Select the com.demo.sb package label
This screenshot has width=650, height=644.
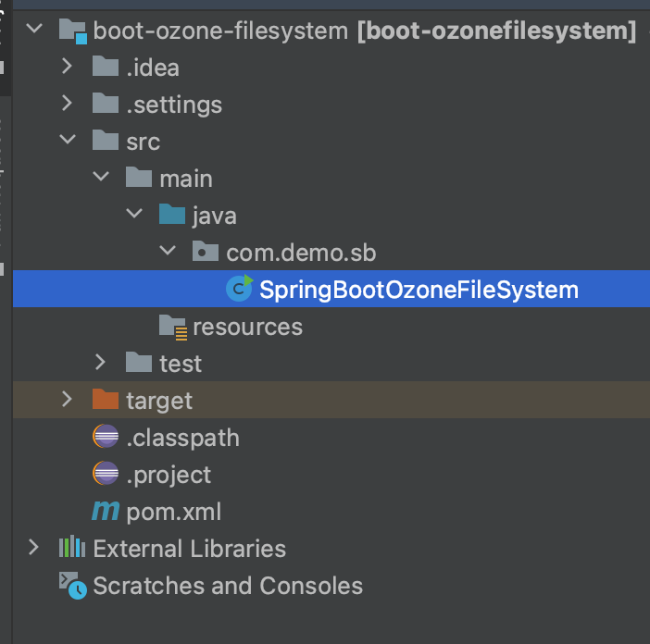[x=301, y=253]
